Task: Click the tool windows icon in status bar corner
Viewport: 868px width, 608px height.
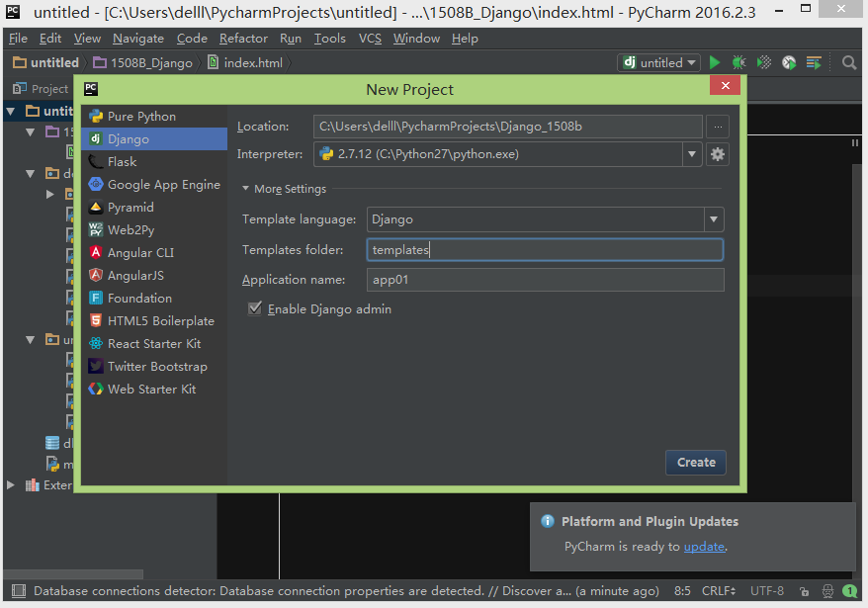Action: (19, 591)
